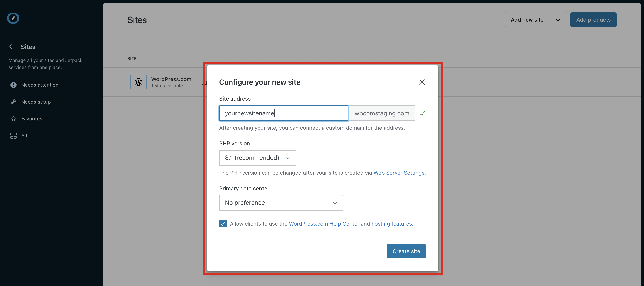
Task: Click the Create site button
Action: (x=406, y=251)
